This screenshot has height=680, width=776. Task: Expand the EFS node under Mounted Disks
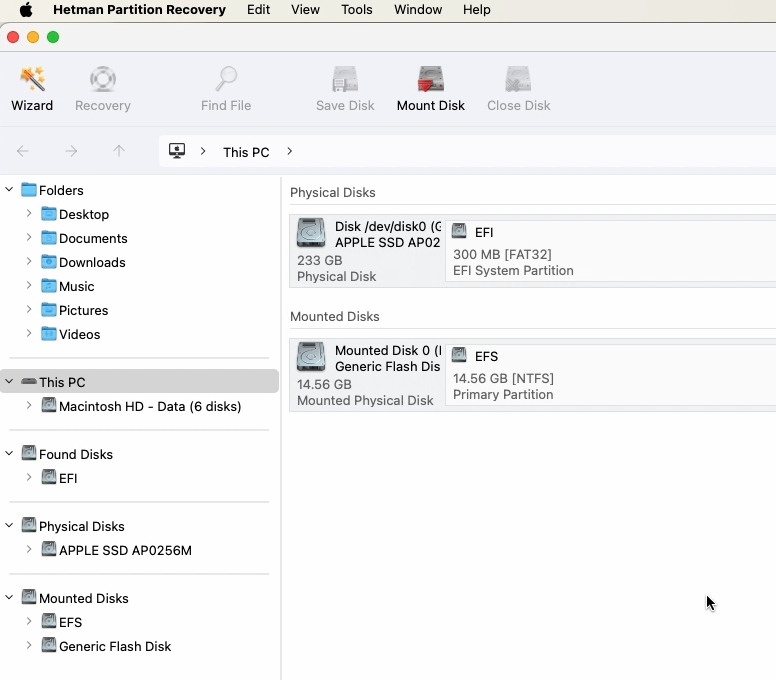coord(29,622)
